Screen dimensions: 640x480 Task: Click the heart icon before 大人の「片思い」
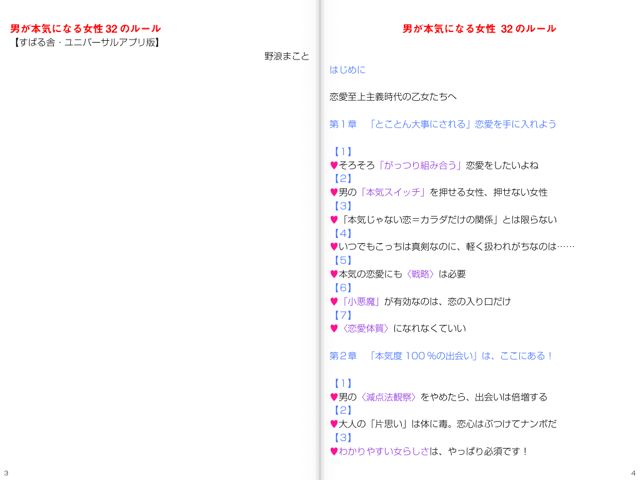coord(334,424)
